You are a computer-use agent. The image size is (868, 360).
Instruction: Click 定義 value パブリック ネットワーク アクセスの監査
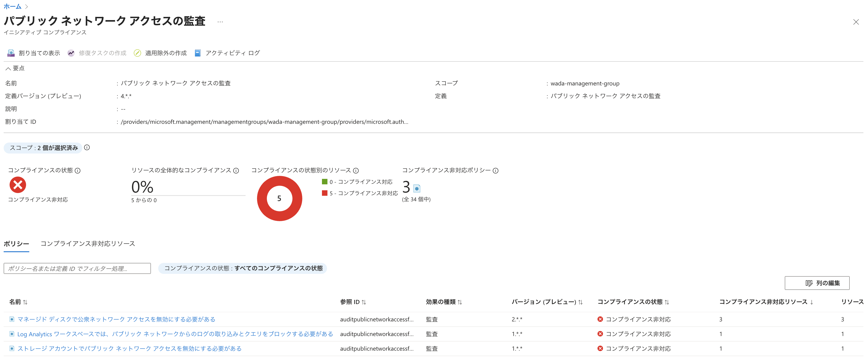[x=605, y=96]
